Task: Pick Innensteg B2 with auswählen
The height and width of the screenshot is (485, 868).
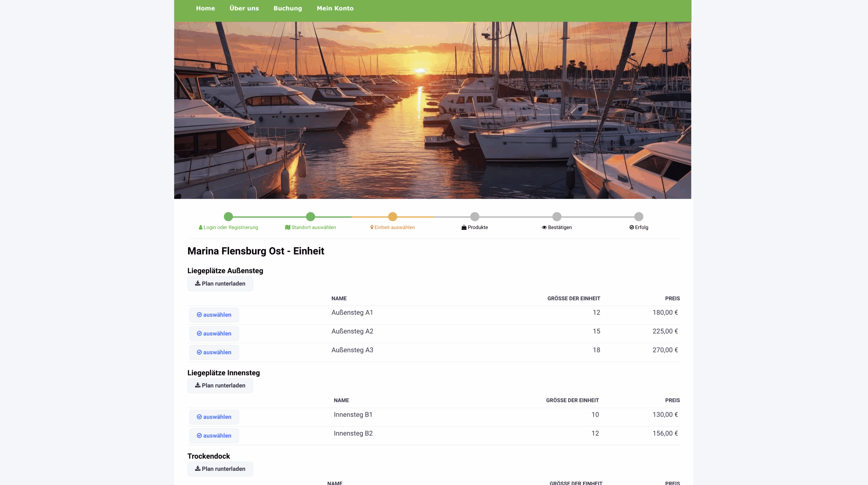Action: coord(214,436)
